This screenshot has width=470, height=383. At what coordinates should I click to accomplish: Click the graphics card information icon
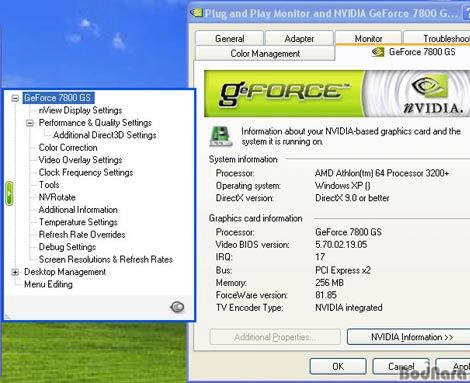(220, 136)
